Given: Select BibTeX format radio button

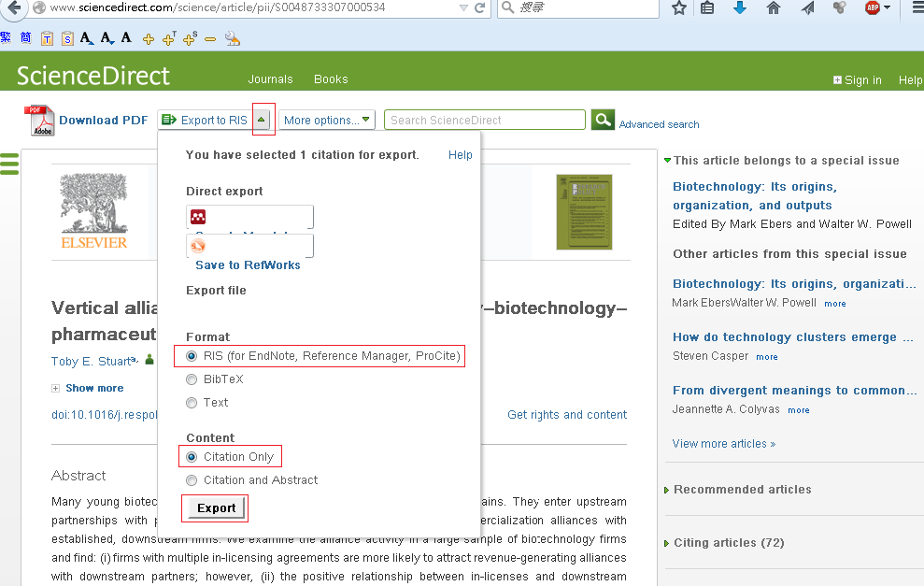Looking at the screenshot, I should point(192,379).
